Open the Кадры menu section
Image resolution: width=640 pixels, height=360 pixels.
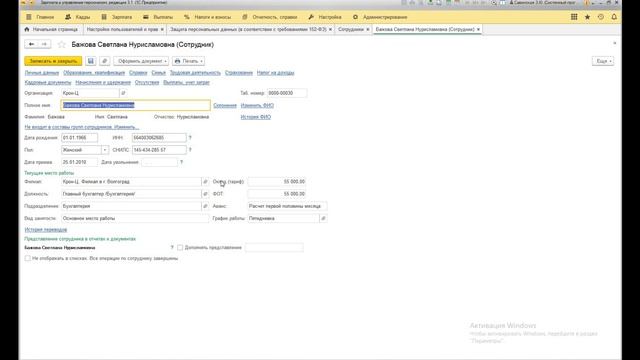pos(78,17)
